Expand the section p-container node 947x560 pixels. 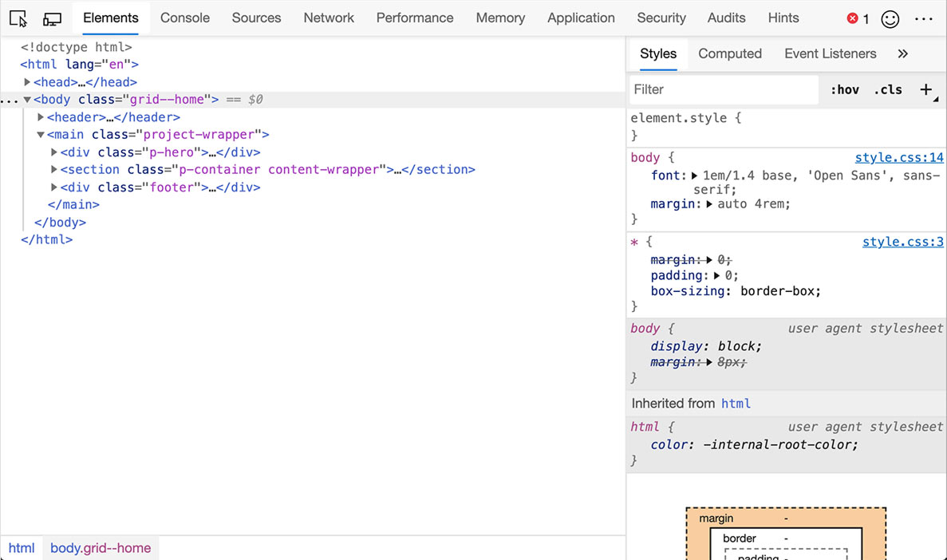click(x=53, y=169)
